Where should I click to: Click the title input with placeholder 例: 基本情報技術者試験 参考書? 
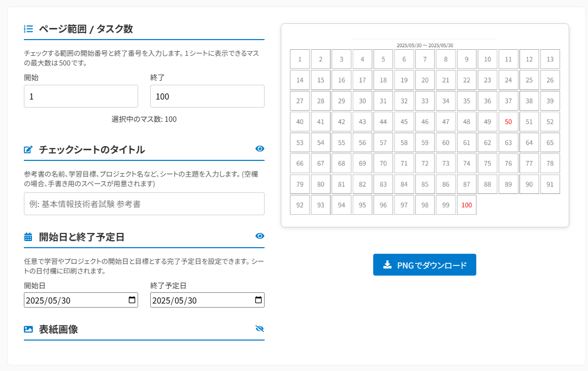[144, 204]
